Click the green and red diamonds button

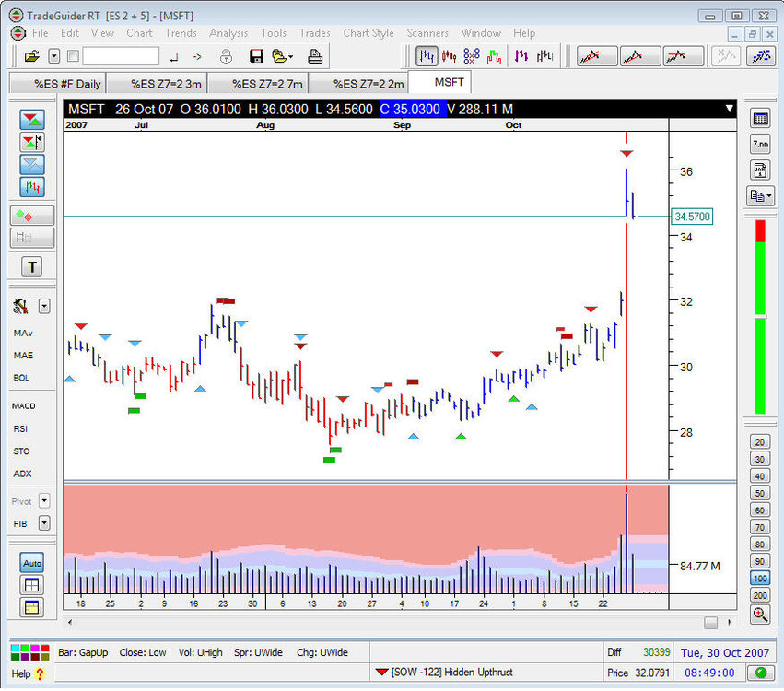(32, 216)
